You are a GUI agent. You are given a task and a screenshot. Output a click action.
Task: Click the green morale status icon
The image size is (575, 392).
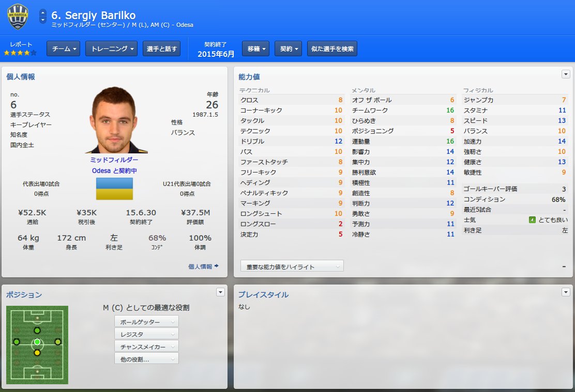pyautogui.click(x=532, y=220)
